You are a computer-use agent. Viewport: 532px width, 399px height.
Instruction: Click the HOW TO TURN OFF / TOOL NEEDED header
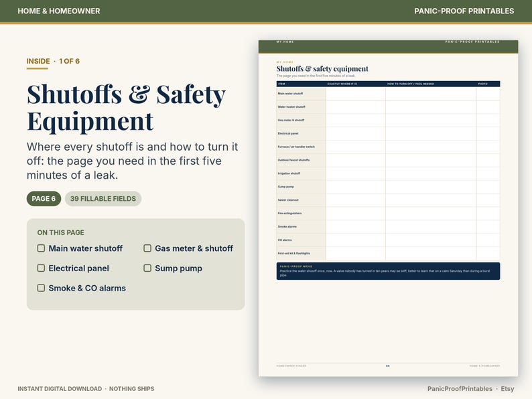pyautogui.click(x=411, y=84)
